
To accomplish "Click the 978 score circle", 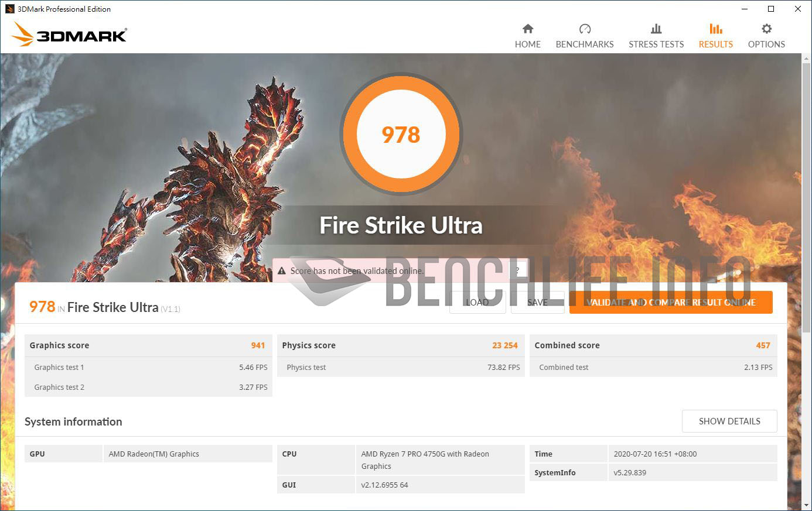I will click(401, 134).
